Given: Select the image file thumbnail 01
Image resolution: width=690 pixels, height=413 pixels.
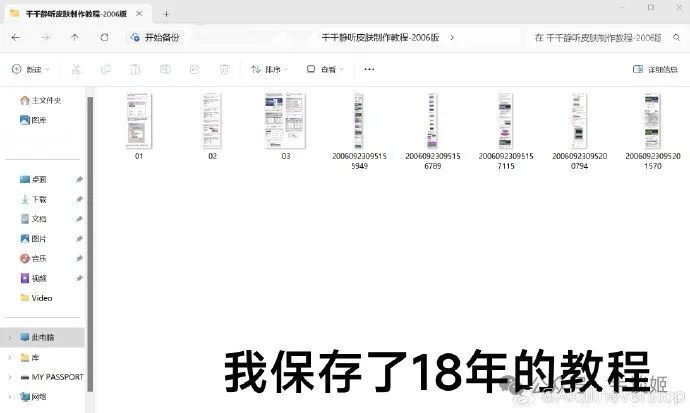Looking at the screenshot, I should click(139, 121).
